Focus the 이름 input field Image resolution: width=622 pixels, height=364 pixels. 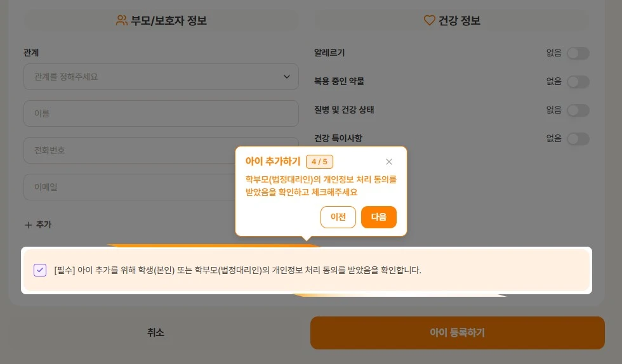tap(161, 114)
